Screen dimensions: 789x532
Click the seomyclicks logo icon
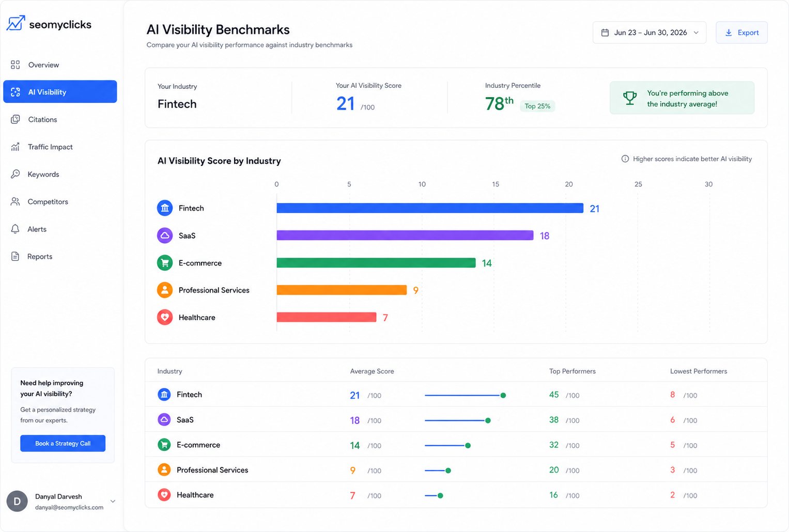coord(16,23)
